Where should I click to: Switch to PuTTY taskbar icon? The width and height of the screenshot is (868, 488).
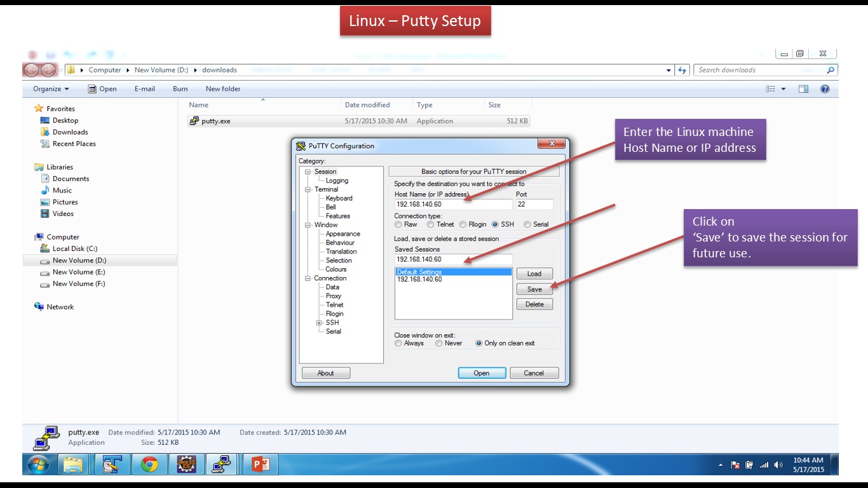[x=220, y=464]
